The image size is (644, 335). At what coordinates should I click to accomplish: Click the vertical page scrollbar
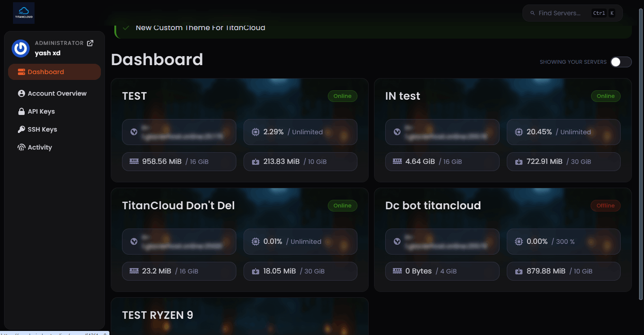pyautogui.click(x=641, y=153)
